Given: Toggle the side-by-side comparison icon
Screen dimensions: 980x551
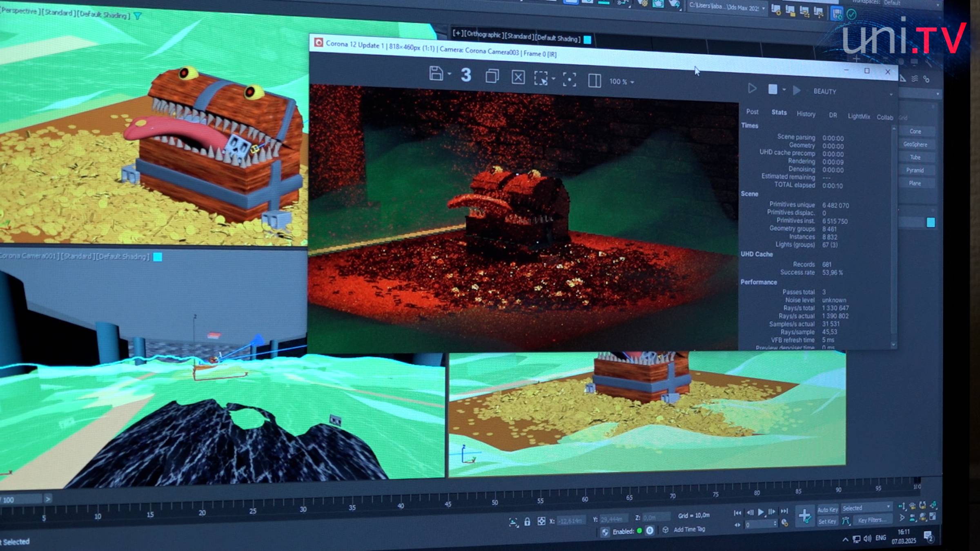Looking at the screenshot, I should pyautogui.click(x=594, y=80).
